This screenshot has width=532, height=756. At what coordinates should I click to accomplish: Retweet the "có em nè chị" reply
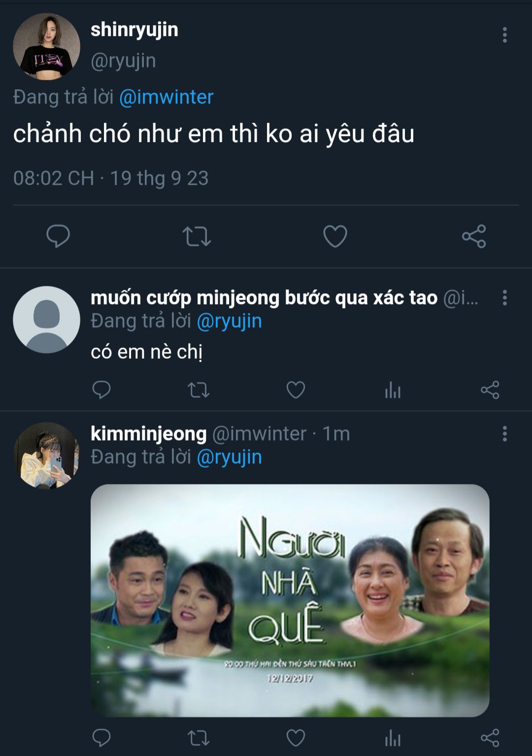coord(199,390)
